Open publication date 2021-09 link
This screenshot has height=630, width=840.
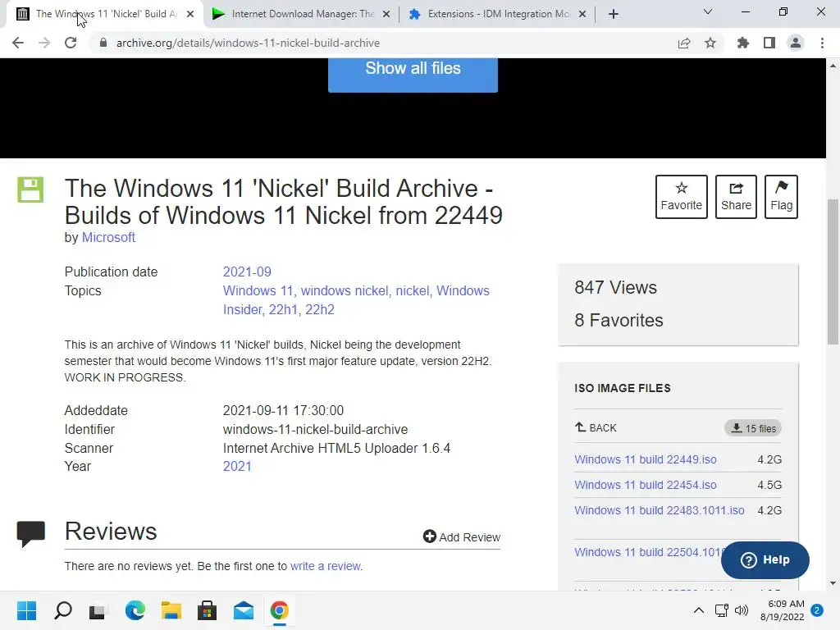pos(247,272)
